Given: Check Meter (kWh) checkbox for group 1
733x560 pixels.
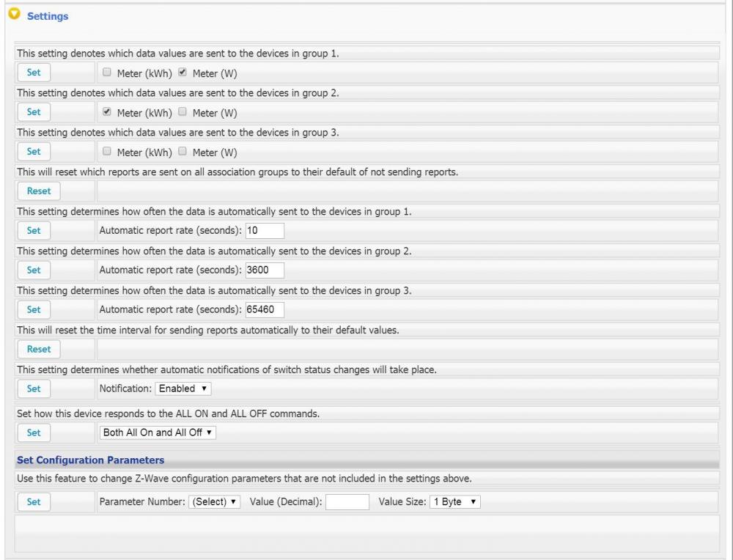Looking at the screenshot, I should pos(107,73).
